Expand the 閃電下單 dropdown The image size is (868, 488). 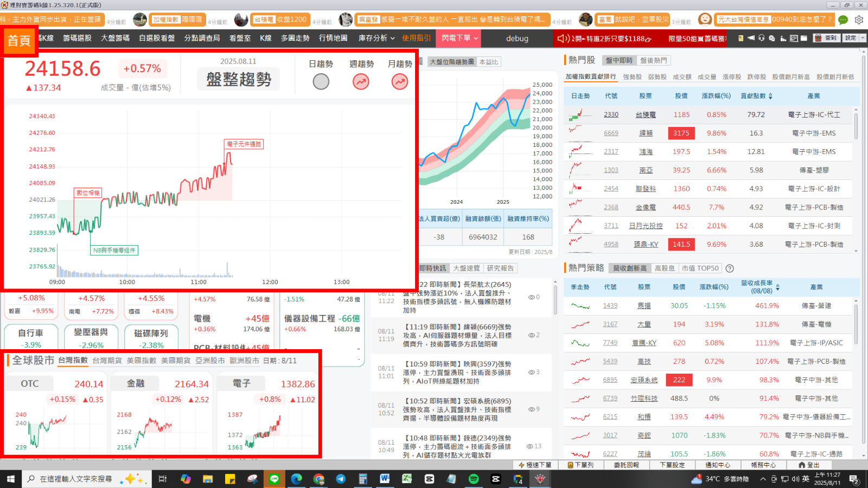click(460, 38)
